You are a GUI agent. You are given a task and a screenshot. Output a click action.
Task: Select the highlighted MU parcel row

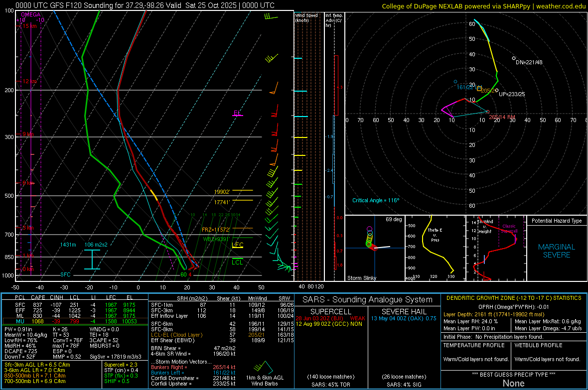[x=75, y=321]
